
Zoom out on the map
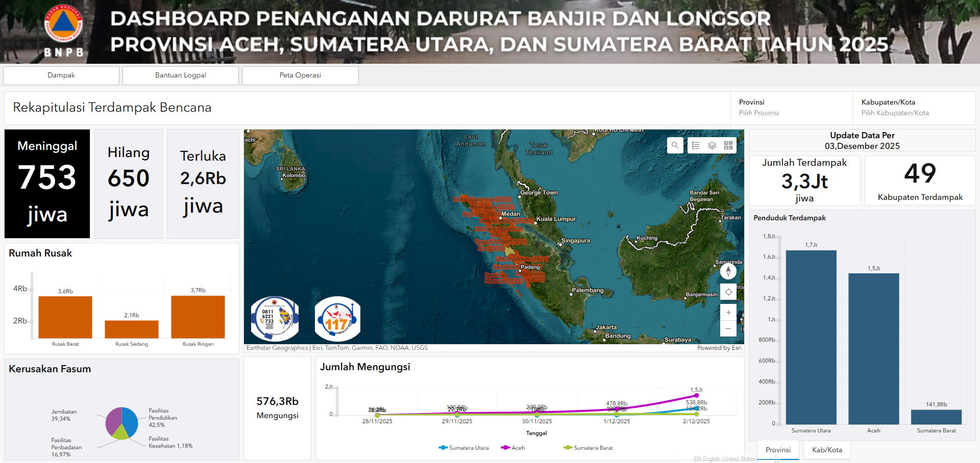coord(728,328)
